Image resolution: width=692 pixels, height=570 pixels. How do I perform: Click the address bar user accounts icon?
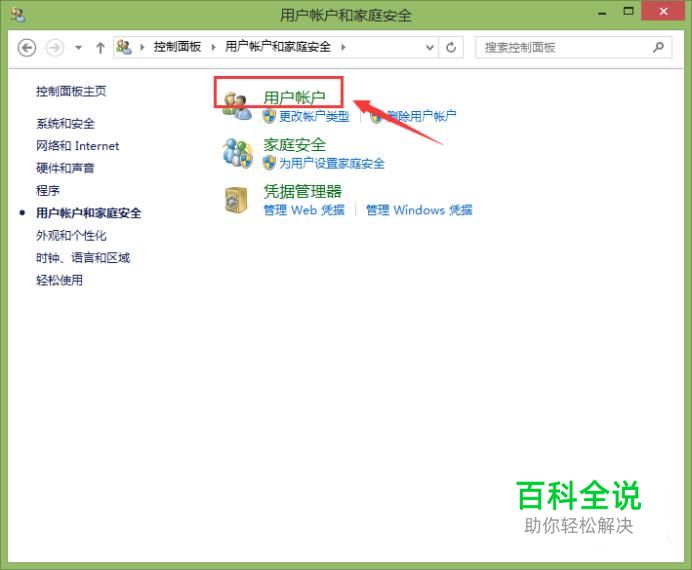coord(124,47)
